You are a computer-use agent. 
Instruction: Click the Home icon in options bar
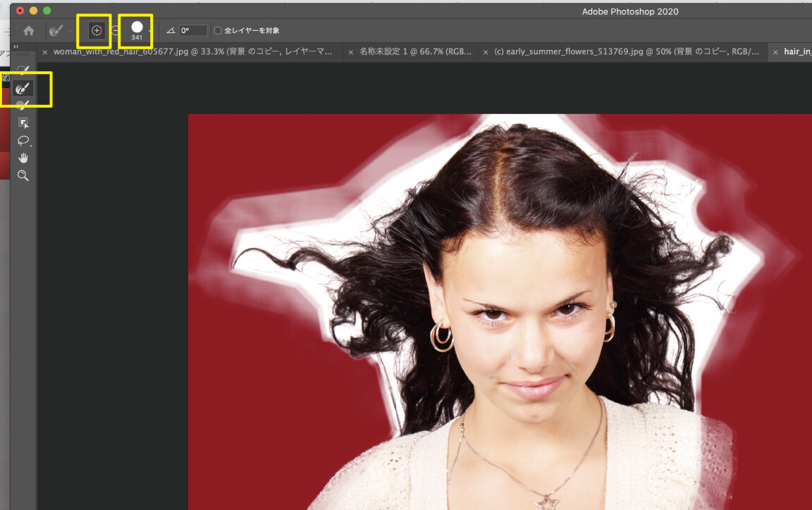coord(29,30)
